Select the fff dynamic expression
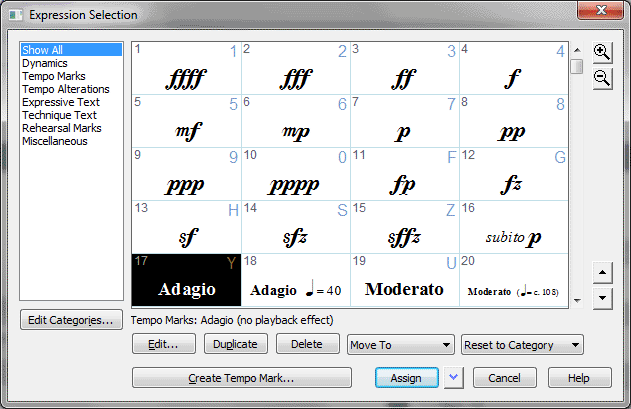The width and height of the screenshot is (631, 409). tap(296, 68)
